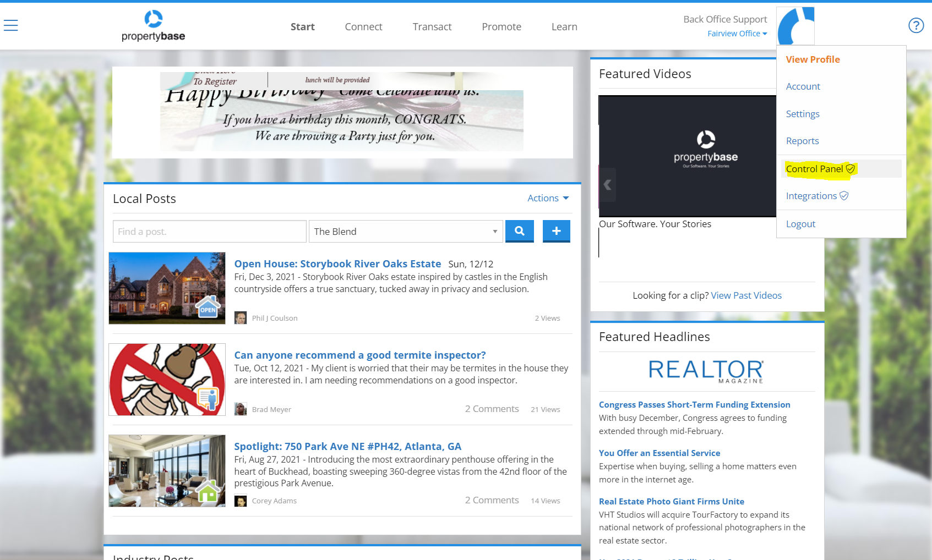Open the Actions dropdown in Local Posts
932x560 pixels.
(x=548, y=198)
